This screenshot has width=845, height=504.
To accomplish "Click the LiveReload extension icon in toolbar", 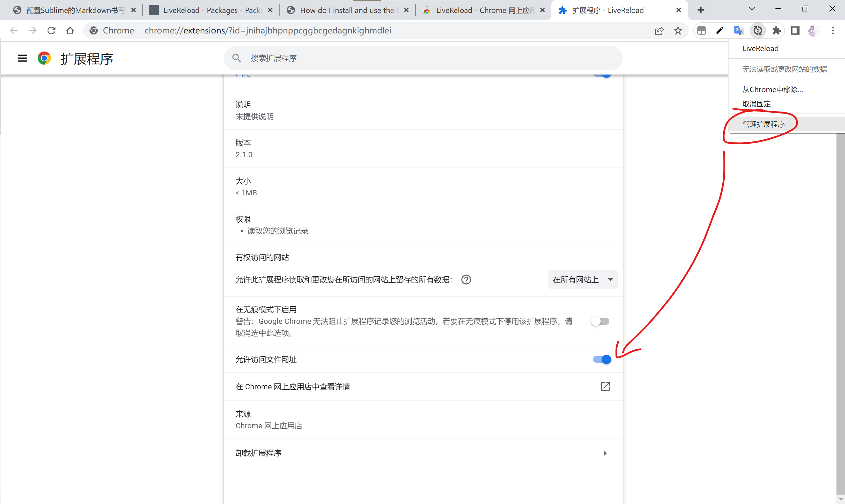I will point(758,31).
